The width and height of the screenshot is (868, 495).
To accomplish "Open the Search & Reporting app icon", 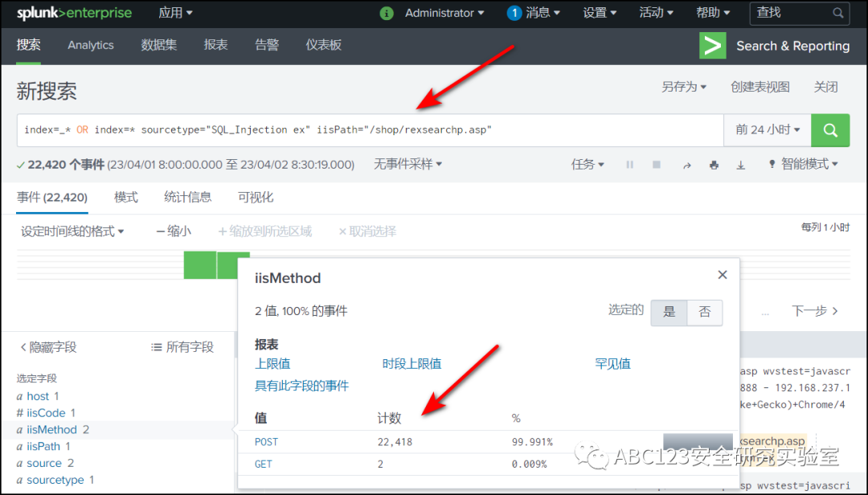I will (712, 46).
